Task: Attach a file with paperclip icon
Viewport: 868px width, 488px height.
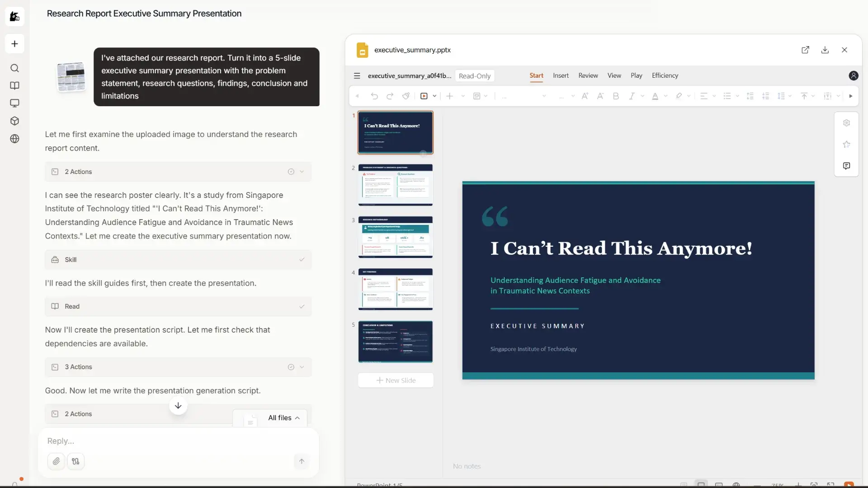Action: coord(56,461)
